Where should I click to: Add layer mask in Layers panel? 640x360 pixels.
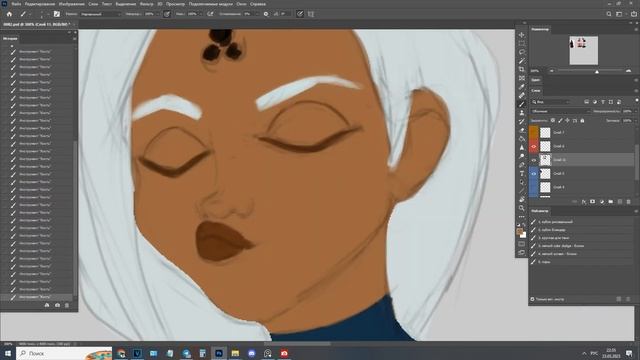593,202
